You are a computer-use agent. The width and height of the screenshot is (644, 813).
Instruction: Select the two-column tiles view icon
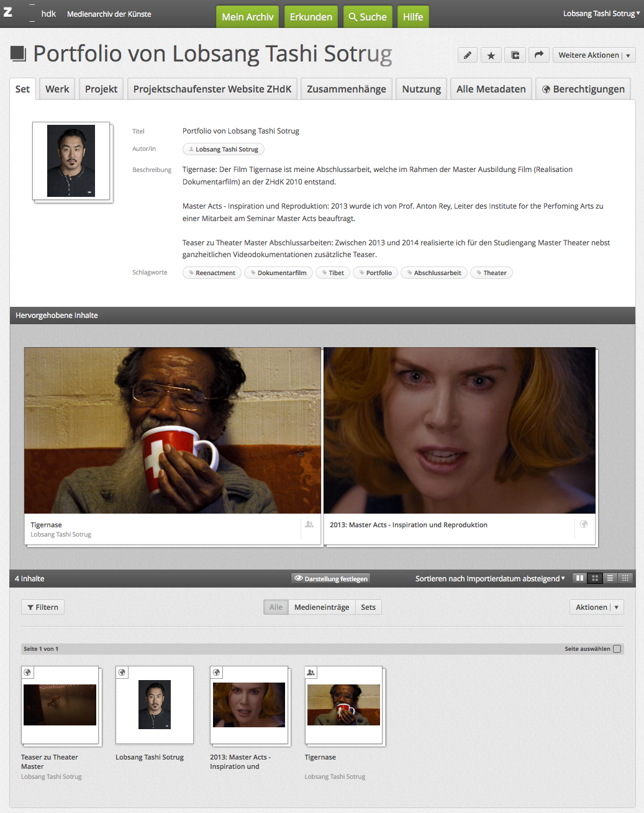(579, 578)
